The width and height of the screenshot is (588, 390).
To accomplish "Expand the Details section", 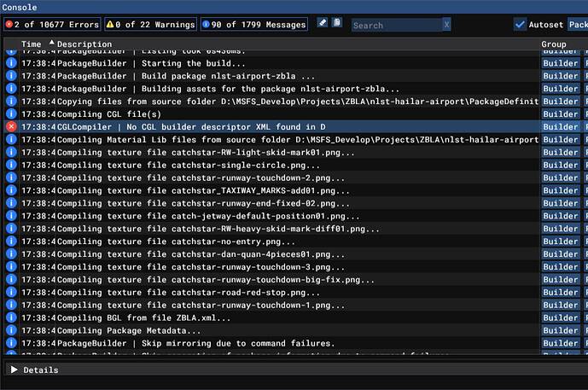I will (x=14, y=370).
